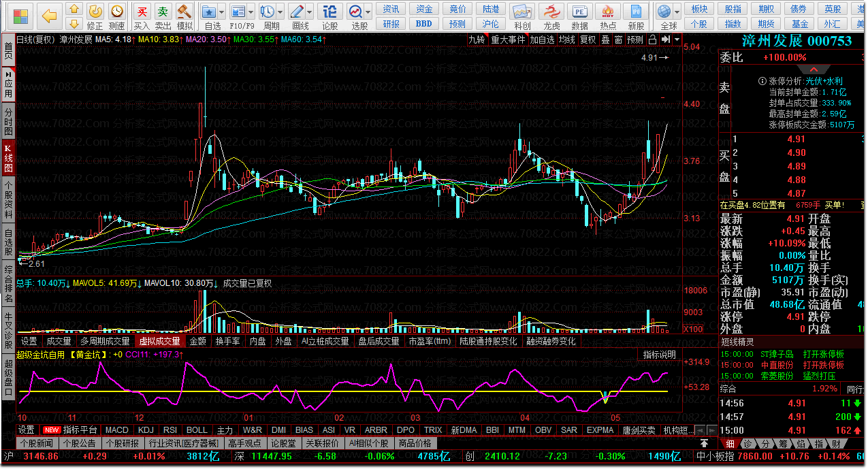
Task: Select the KDJ indicator tab
Action: pyautogui.click(x=146, y=430)
